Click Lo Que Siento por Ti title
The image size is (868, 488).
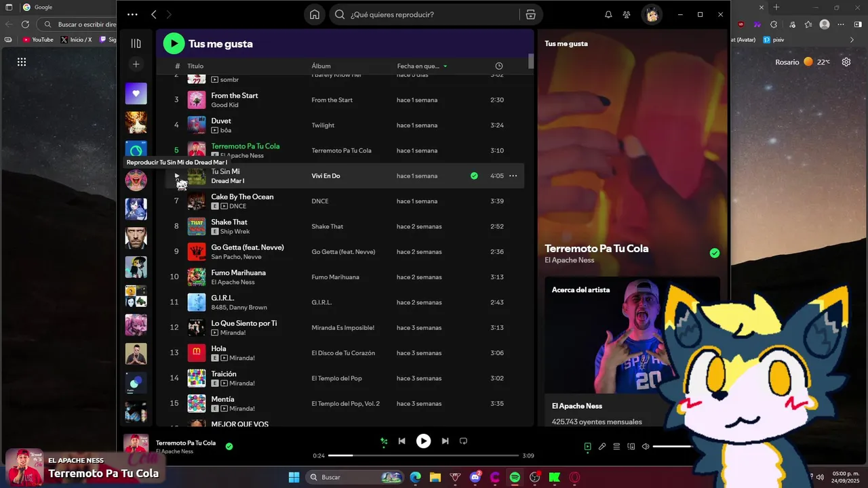(244, 323)
